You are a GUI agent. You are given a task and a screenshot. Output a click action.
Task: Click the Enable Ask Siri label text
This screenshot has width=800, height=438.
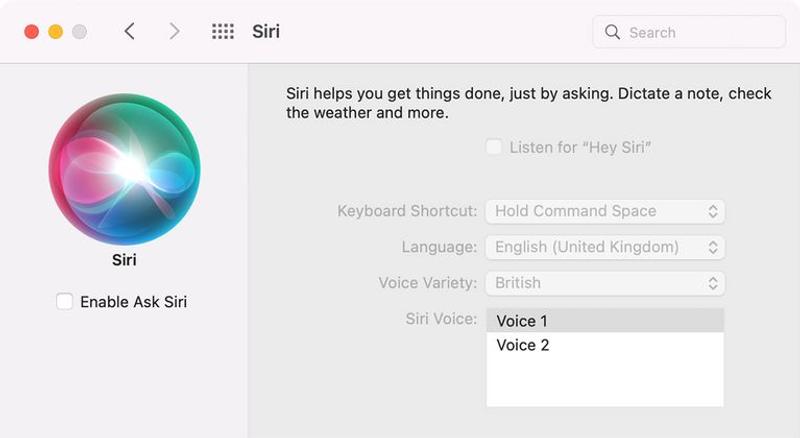coord(134,302)
